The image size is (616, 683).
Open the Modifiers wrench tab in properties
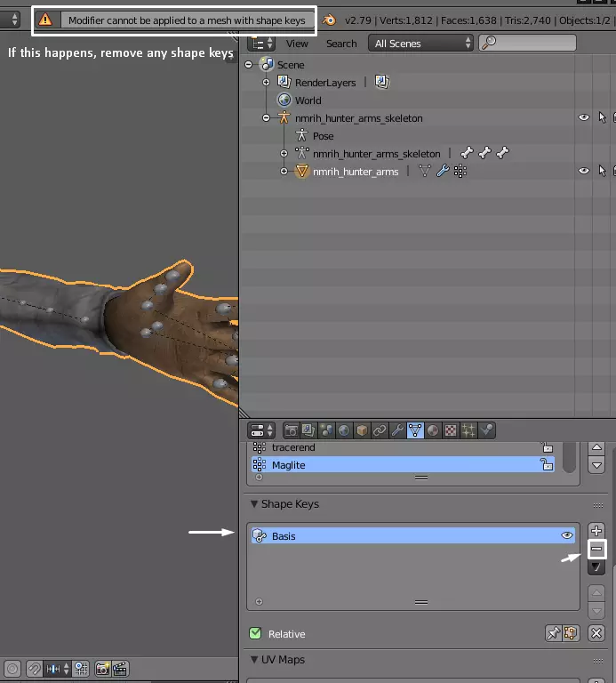click(x=397, y=430)
